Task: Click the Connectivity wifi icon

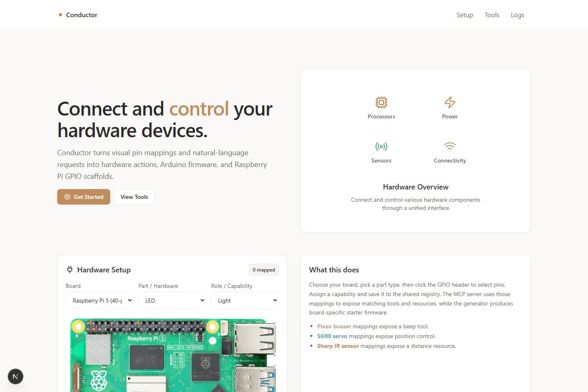Action: [x=450, y=146]
